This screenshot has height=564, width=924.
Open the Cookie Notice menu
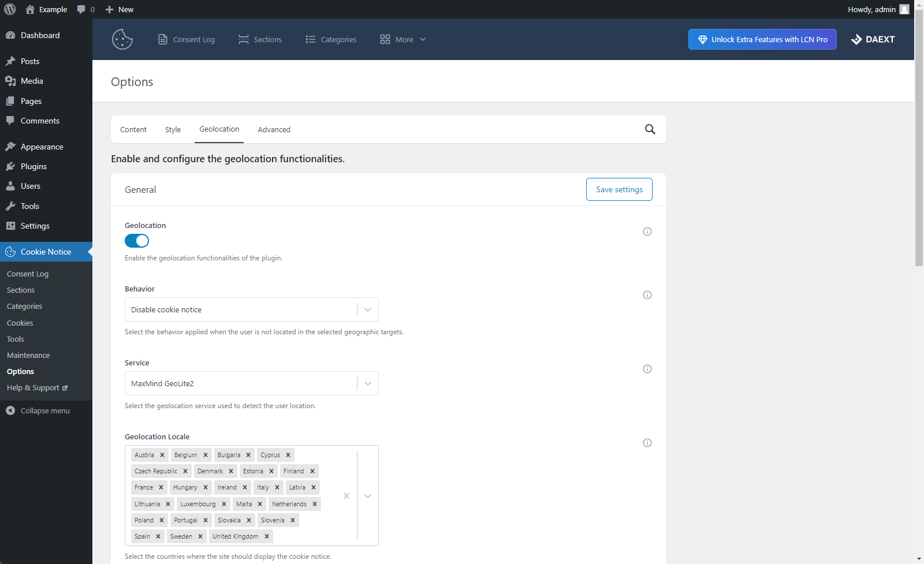click(46, 252)
